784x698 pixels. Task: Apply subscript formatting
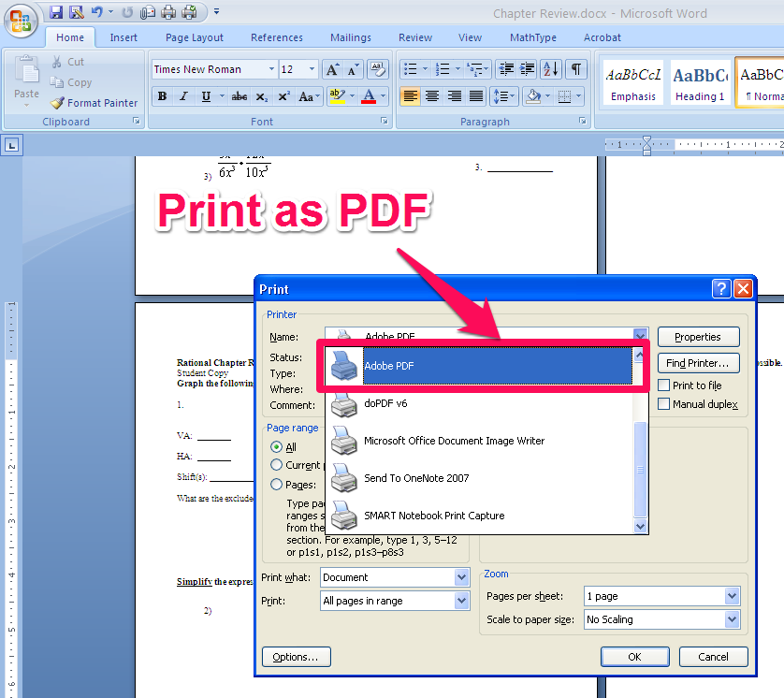click(x=262, y=96)
